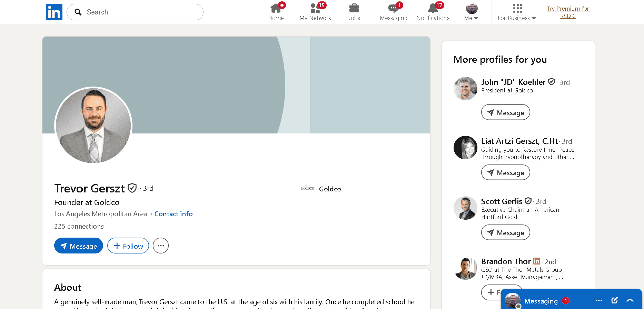644x309 pixels.
Task: Expand the Me profile dropdown
Action: (x=471, y=12)
